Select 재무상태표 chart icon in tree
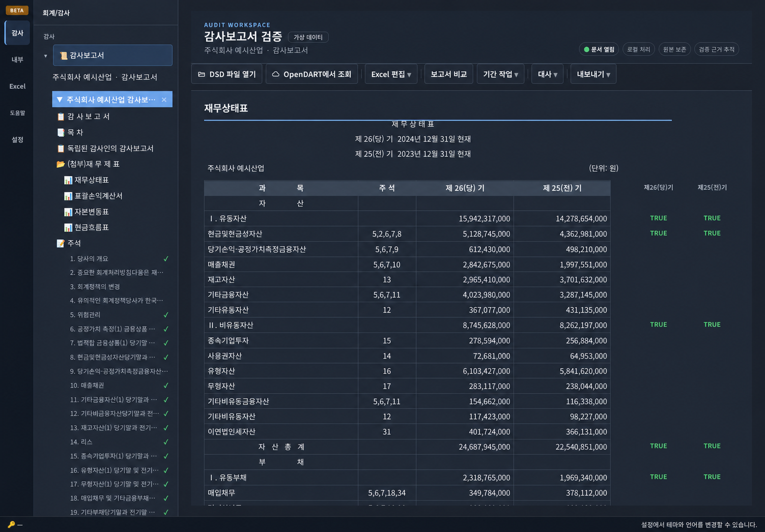This screenshot has width=765, height=532. tap(68, 180)
